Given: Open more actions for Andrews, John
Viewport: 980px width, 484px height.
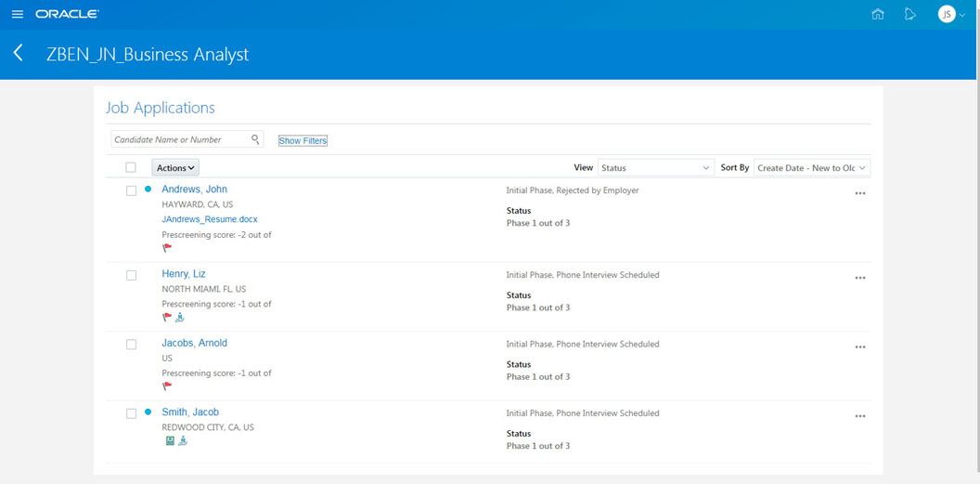Looking at the screenshot, I should pos(860,193).
